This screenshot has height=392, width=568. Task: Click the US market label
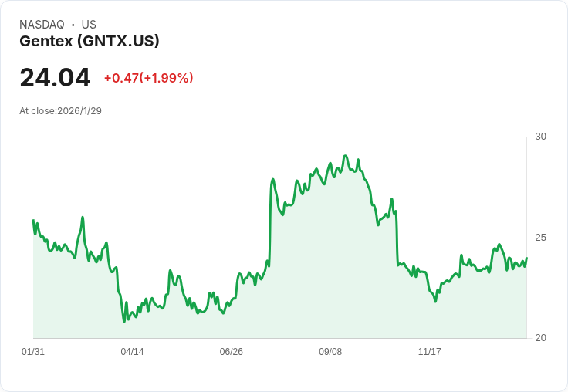coord(89,25)
